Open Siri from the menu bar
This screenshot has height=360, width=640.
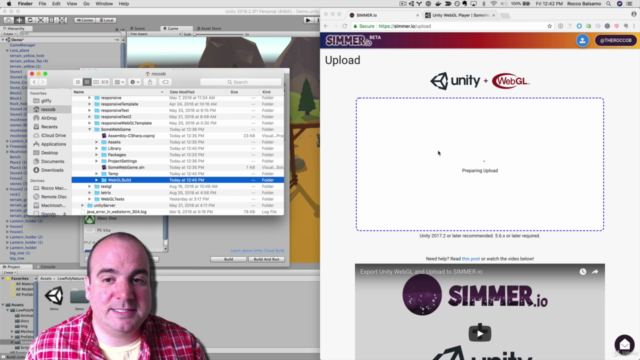tap(619, 4)
